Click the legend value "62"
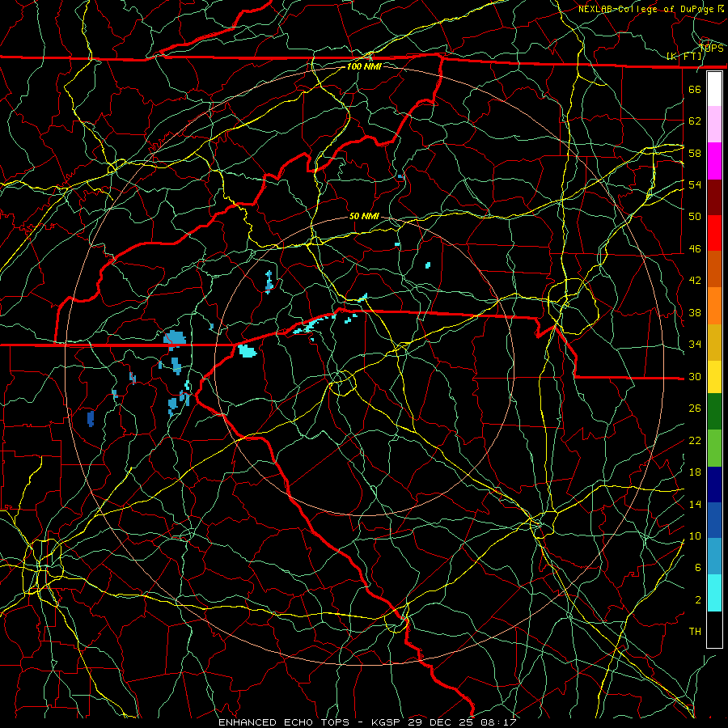 (x=695, y=121)
